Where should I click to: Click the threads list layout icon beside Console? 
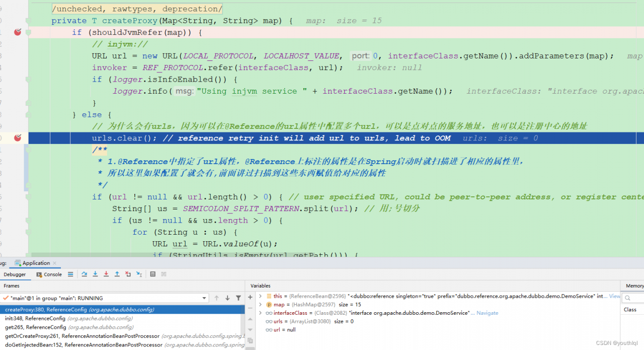coord(70,274)
